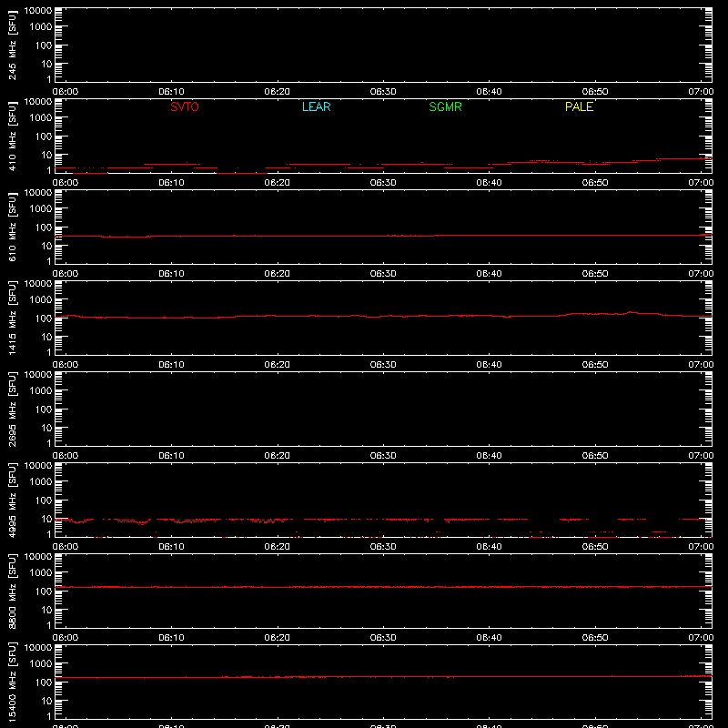Viewport: 728px width, 728px height.
Task: Select the 15400 MHz [SFU] axis title
Action: coord(12,682)
